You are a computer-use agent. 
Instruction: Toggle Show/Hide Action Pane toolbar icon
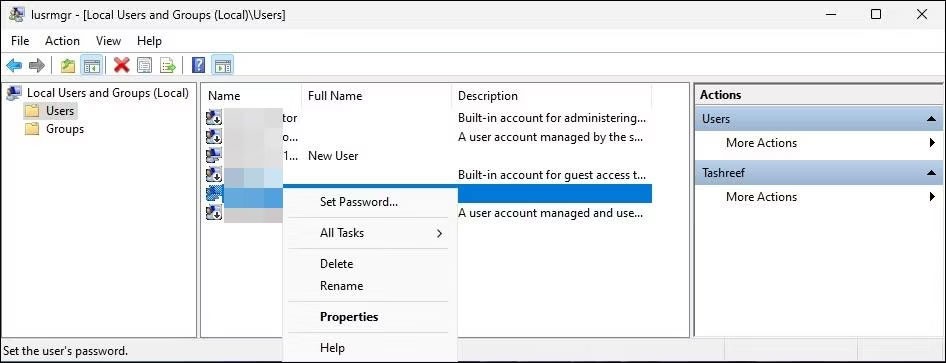click(x=223, y=65)
